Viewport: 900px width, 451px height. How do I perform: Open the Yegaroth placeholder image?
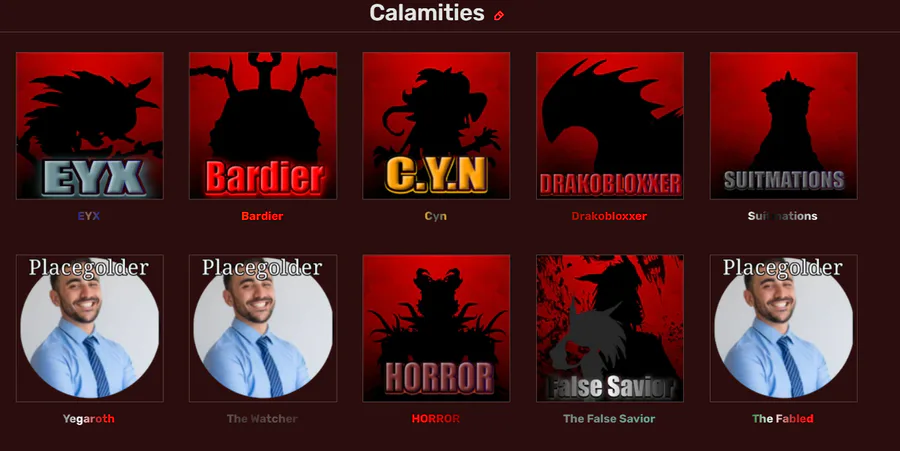pos(90,328)
